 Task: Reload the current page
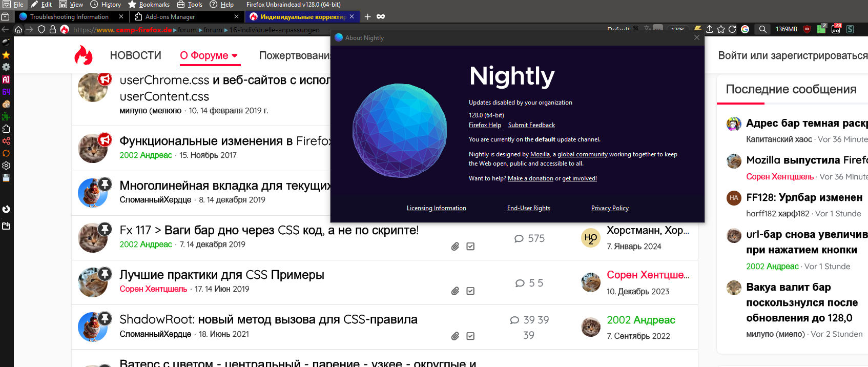tap(732, 29)
